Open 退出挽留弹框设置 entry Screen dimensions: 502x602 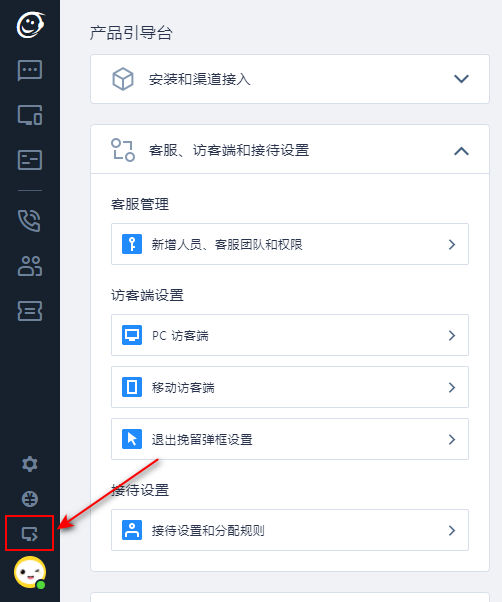[x=290, y=439]
